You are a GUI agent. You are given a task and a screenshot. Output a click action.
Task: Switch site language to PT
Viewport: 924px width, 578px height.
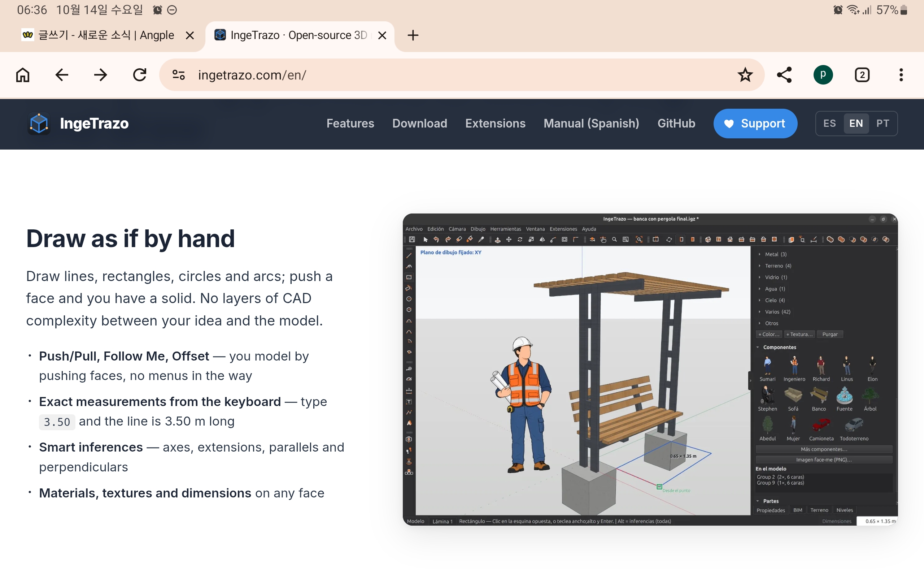coord(883,124)
